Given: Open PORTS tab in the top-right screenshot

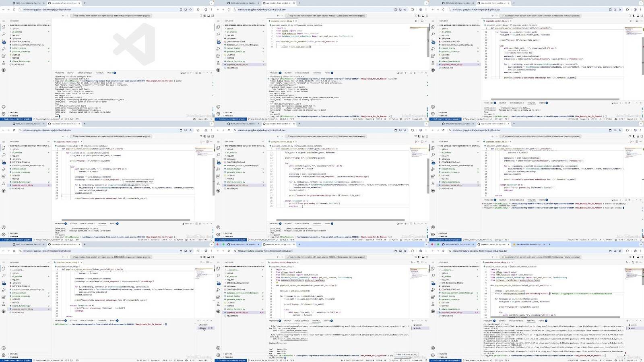Looking at the screenshot, I should 542,103.
